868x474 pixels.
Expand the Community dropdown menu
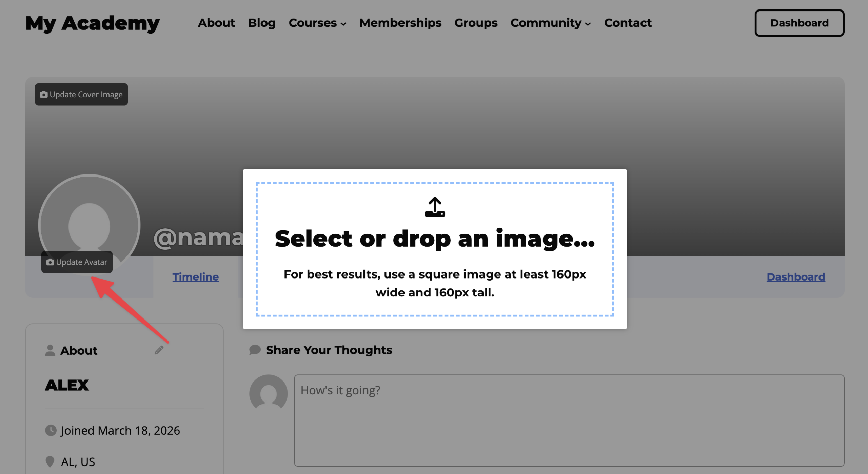[551, 23]
